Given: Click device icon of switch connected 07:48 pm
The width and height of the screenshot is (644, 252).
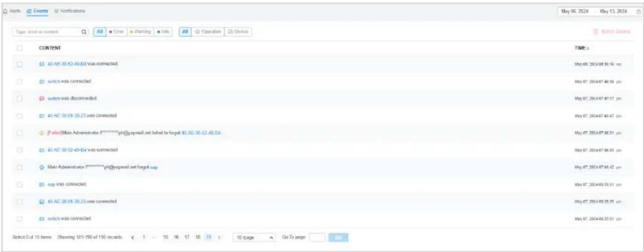Looking at the screenshot, I should [x=42, y=81].
